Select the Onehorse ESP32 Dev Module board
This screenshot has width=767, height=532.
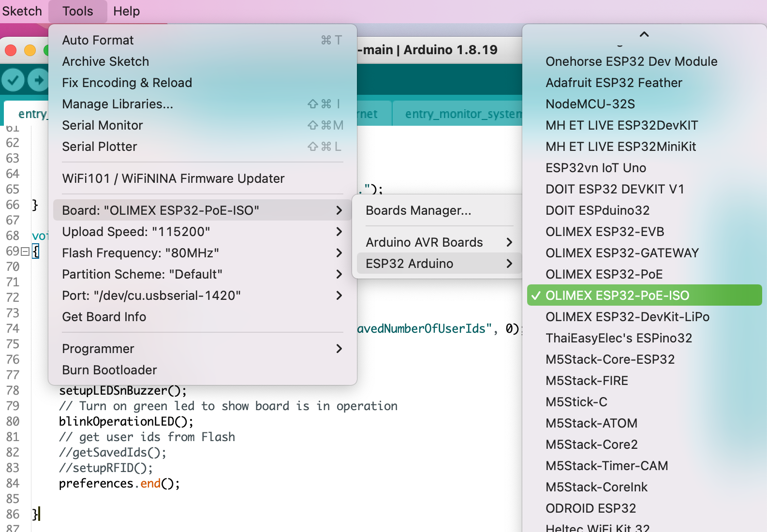point(645,61)
